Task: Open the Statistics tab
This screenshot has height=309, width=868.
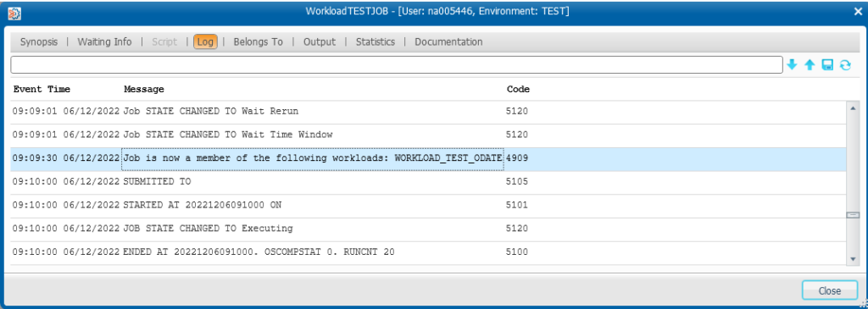Action: tap(376, 42)
